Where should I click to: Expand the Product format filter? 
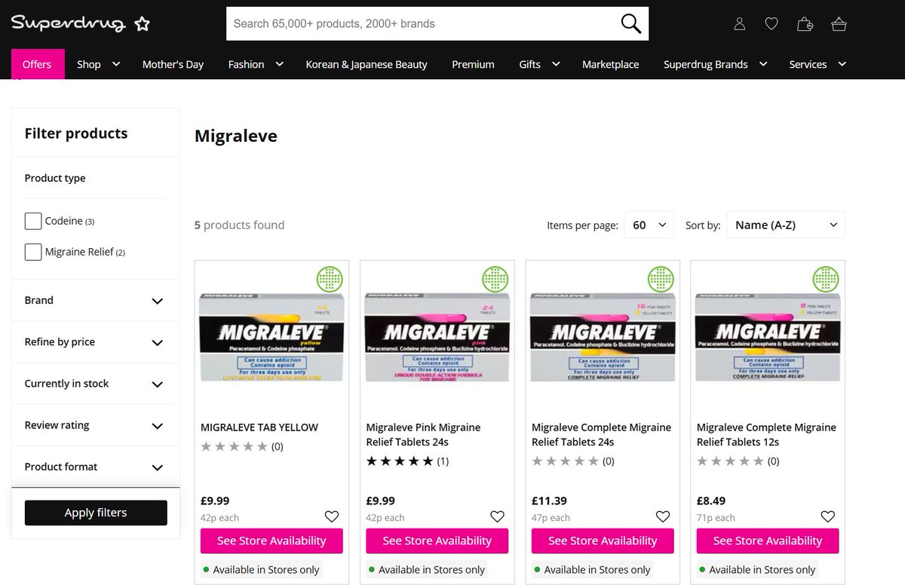click(94, 467)
